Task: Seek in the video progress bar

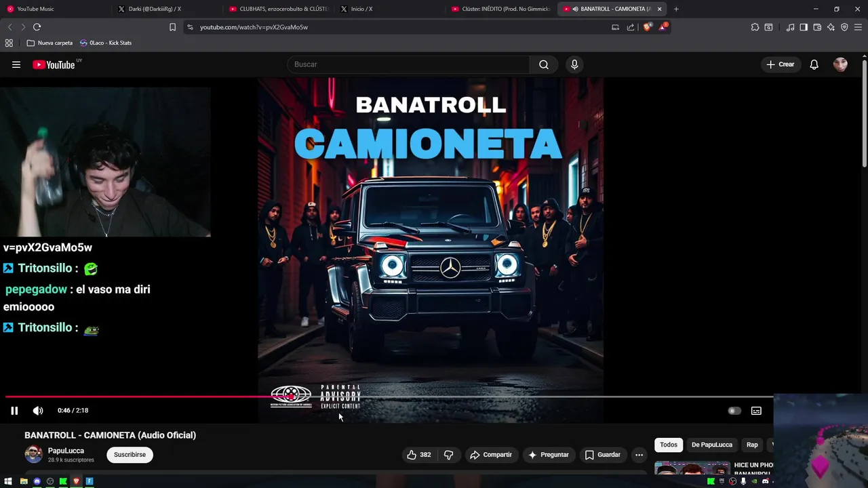Action: [389, 397]
